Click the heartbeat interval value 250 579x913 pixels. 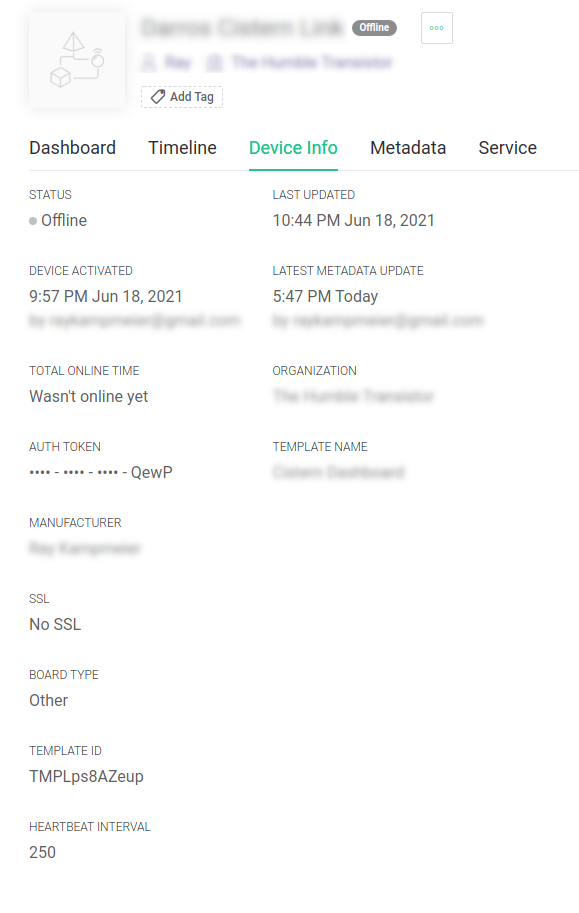(43, 852)
